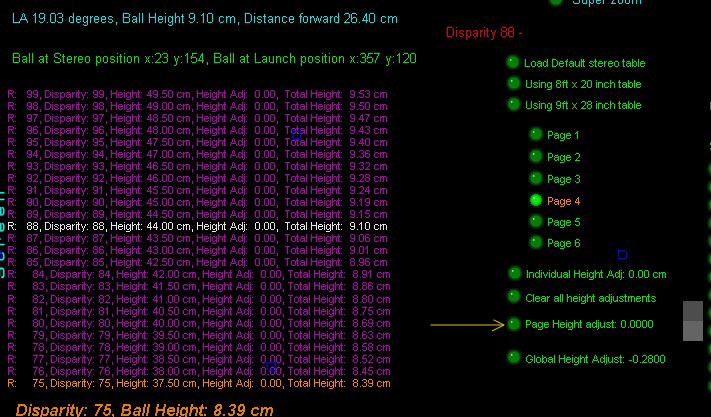Select highlighted white row R: 88 Disparity 88
Viewport: 711px width, 417px height.
(198, 226)
